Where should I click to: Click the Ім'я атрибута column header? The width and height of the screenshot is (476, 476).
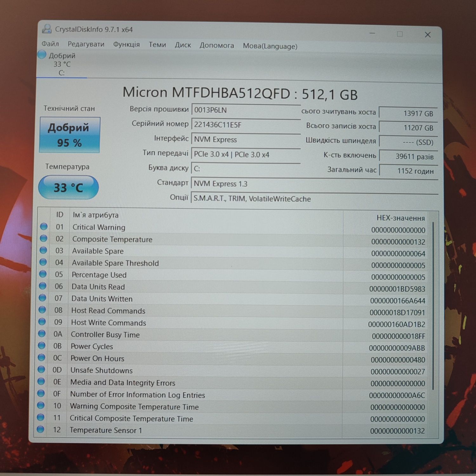(x=96, y=215)
